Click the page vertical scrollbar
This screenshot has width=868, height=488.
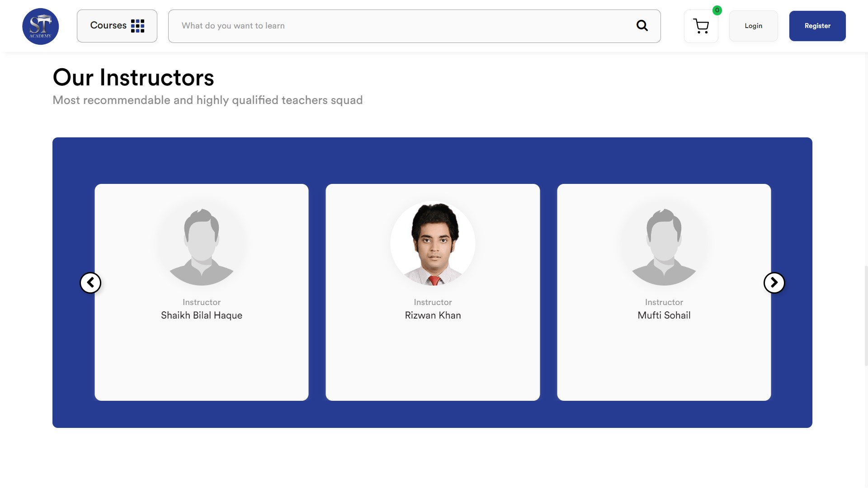click(866, 316)
